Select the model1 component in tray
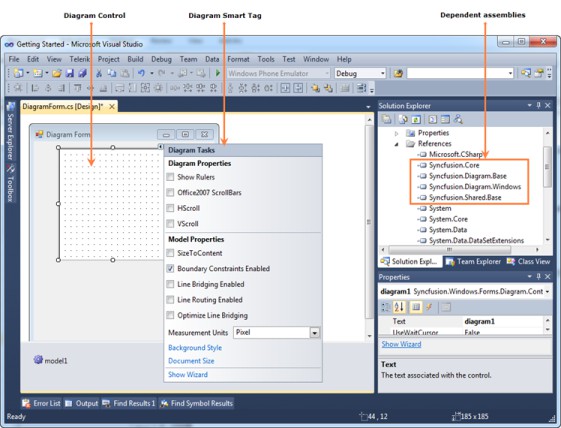Image resolution: width=561 pixels, height=428 pixels. coord(50,360)
